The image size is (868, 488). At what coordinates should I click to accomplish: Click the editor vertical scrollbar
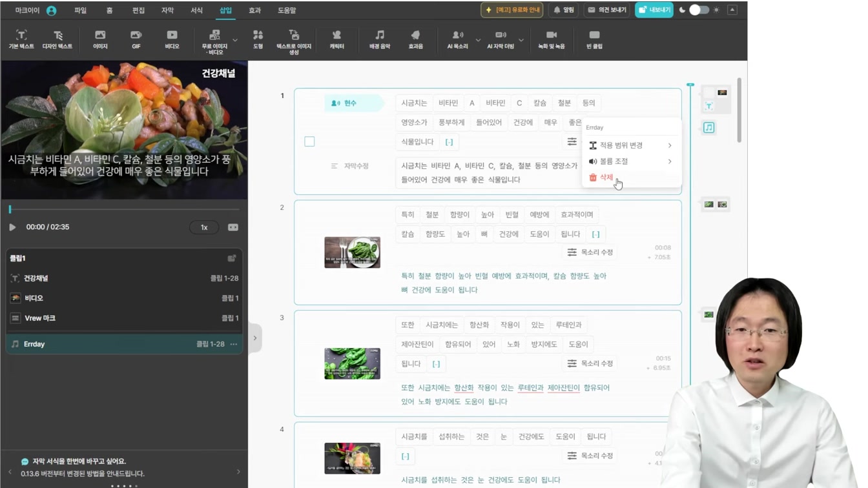(x=739, y=110)
